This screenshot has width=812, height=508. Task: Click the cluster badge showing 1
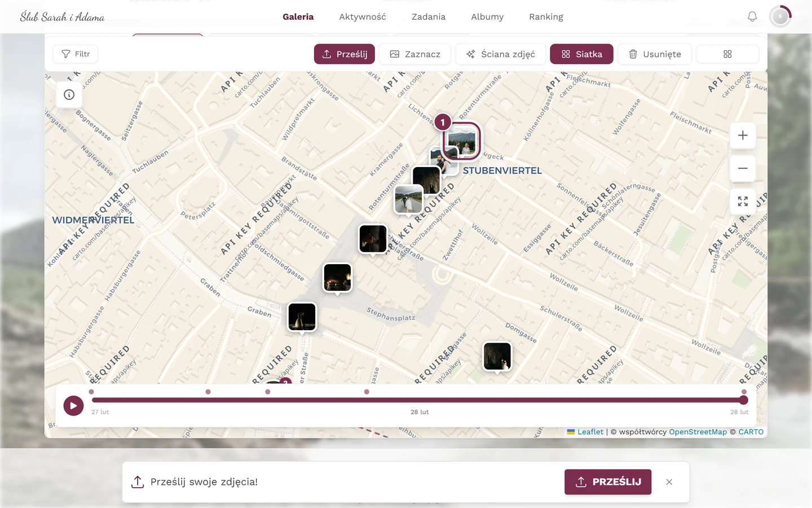point(443,122)
